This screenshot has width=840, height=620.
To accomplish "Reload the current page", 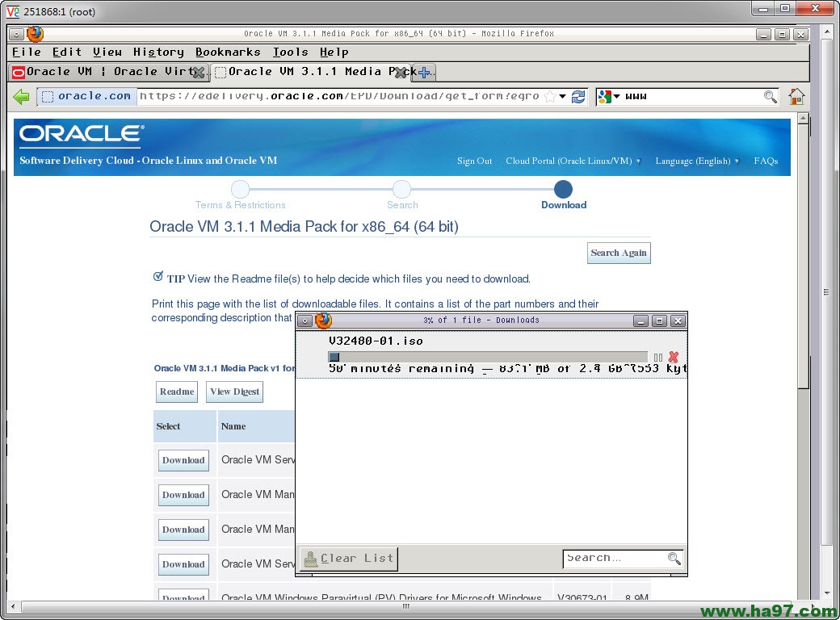I will (x=578, y=96).
